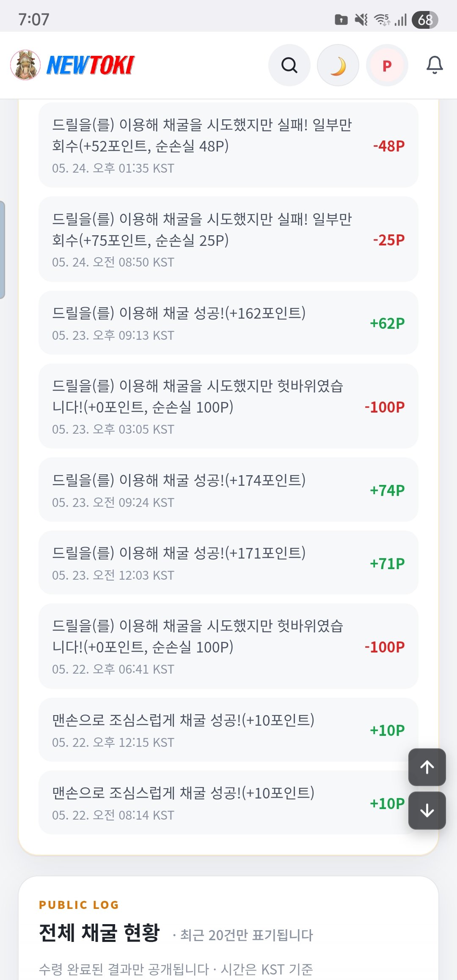Open the left edge side handle
This screenshot has height=980, width=457.
[x=3, y=250]
